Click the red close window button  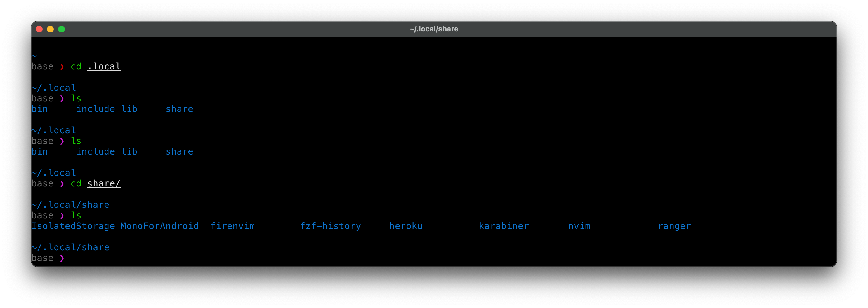click(39, 29)
